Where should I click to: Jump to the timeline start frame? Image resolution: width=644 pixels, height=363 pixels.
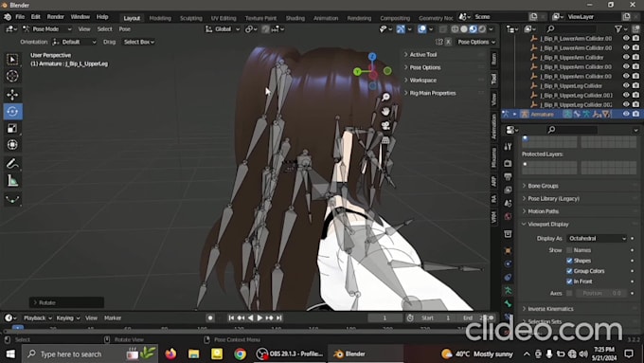(x=231, y=318)
